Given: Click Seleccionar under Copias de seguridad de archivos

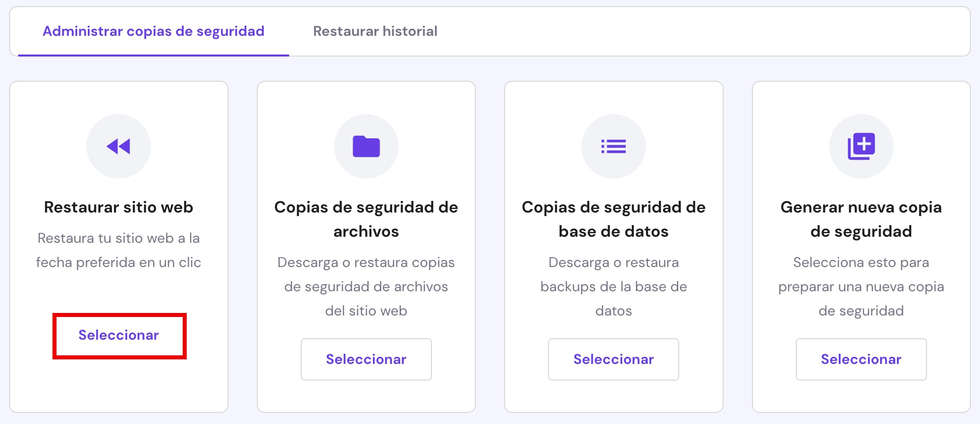Looking at the screenshot, I should [x=366, y=359].
